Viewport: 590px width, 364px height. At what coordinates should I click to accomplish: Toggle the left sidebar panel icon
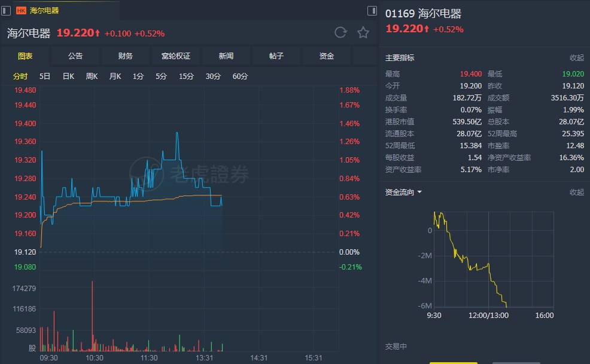point(7,10)
